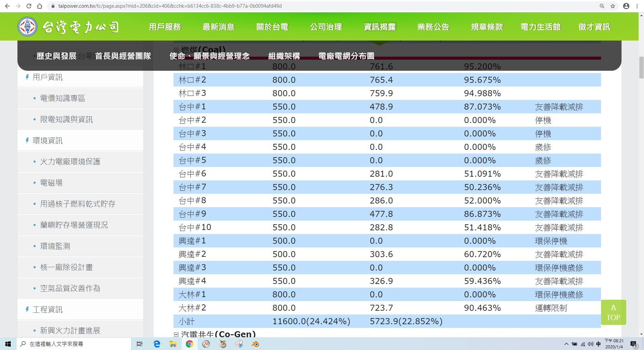Viewport: 644px width, 350px height.
Task: Open 核一廠除役計畫 link
Action: (66, 267)
